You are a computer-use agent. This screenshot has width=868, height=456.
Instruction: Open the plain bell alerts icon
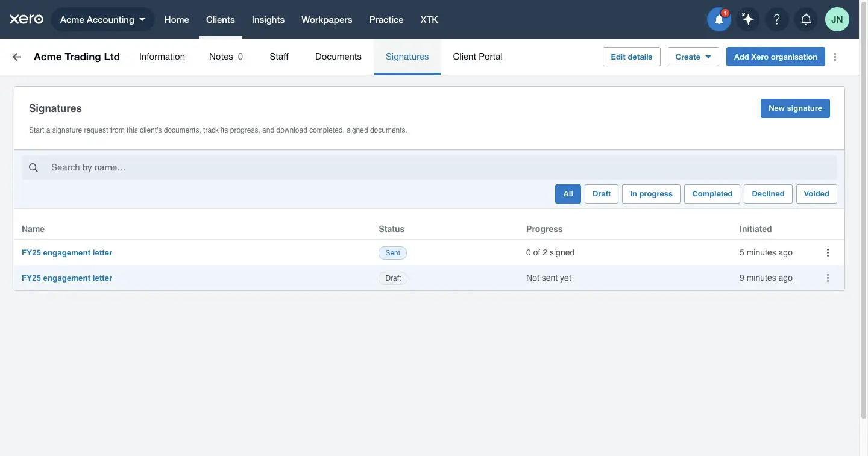tap(806, 19)
